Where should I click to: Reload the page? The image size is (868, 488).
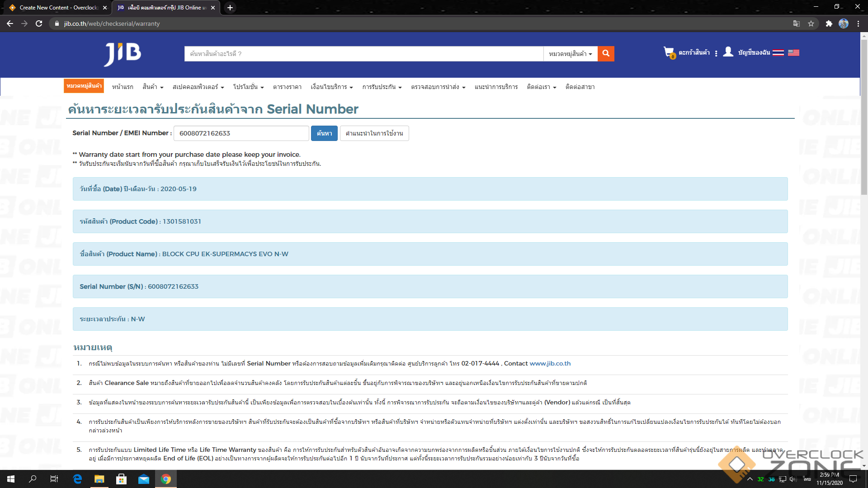click(x=39, y=23)
